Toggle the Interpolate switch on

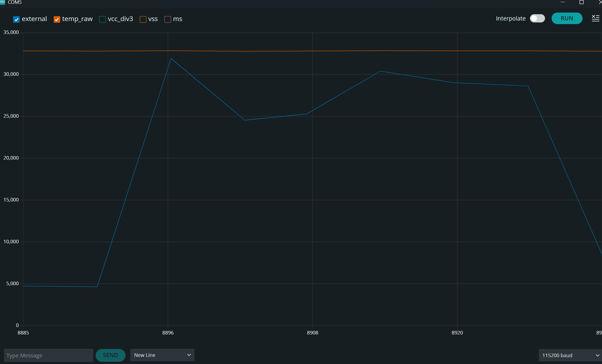[537, 18]
